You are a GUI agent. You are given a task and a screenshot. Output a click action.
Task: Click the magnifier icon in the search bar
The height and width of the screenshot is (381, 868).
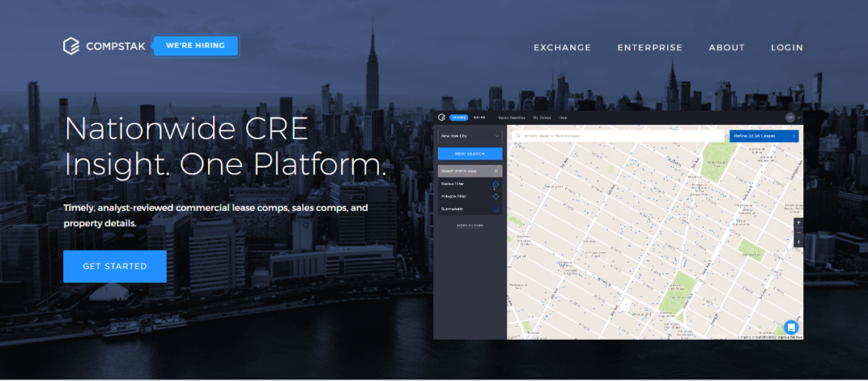519,136
